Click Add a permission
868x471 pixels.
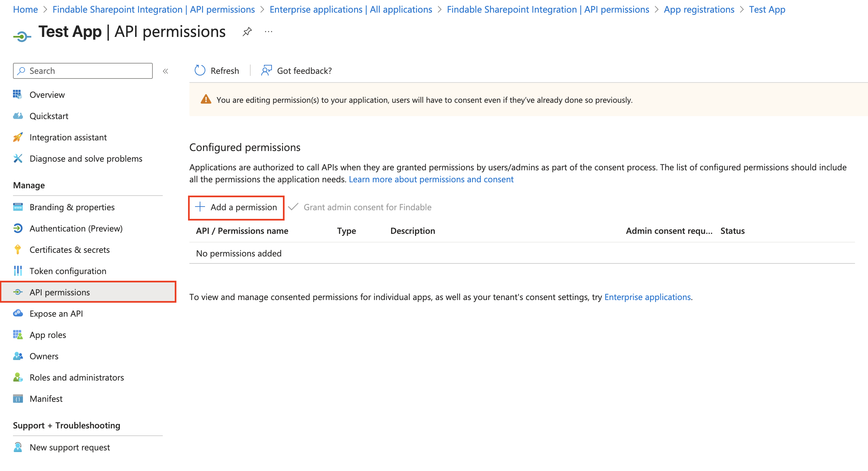tap(236, 207)
